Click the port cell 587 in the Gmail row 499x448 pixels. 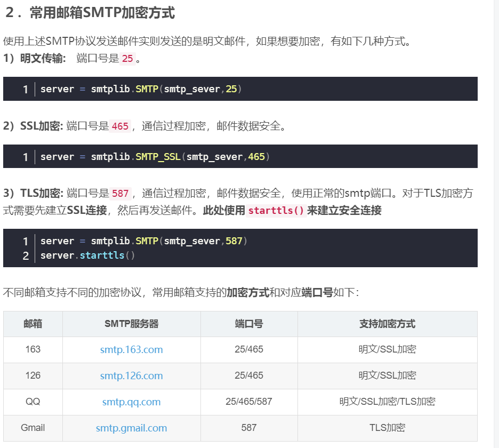click(249, 428)
